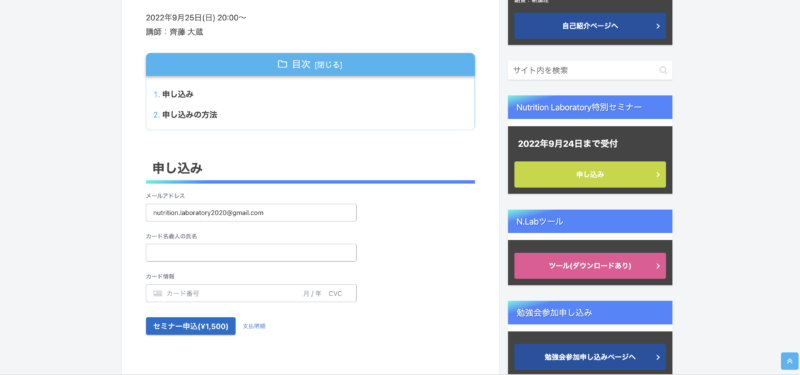Click the 2022年9月24日まで受付 text

(x=567, y=144)
